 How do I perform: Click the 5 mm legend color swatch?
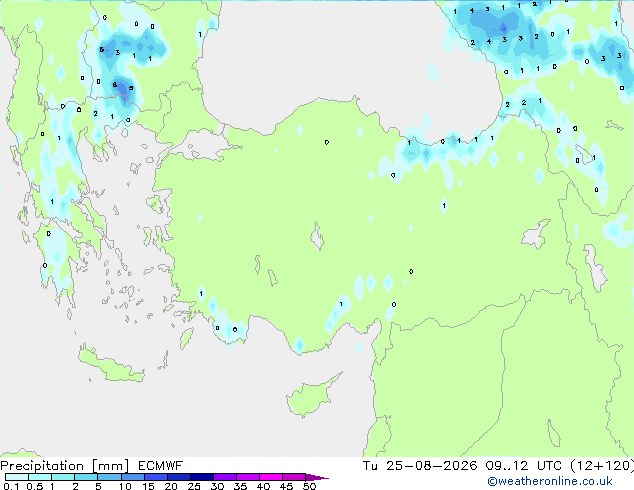109,477
